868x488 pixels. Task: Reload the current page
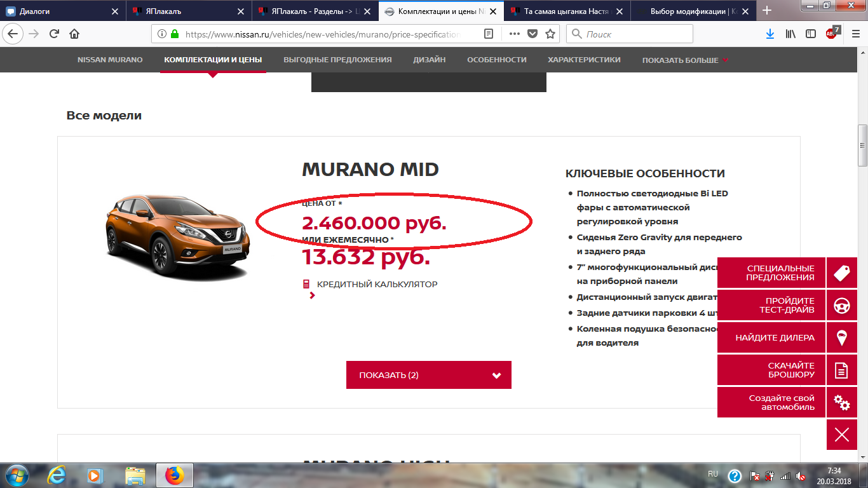(x=54, y=34)
